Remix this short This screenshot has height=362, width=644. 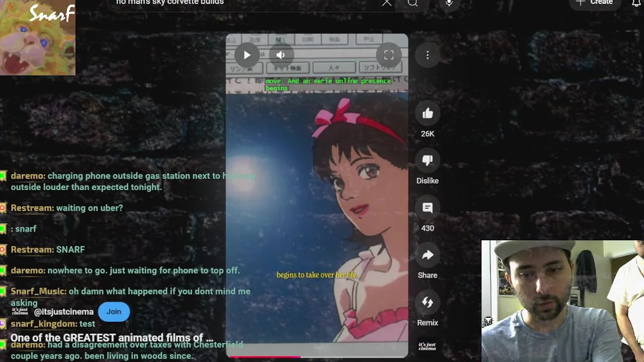coord(428,303)
